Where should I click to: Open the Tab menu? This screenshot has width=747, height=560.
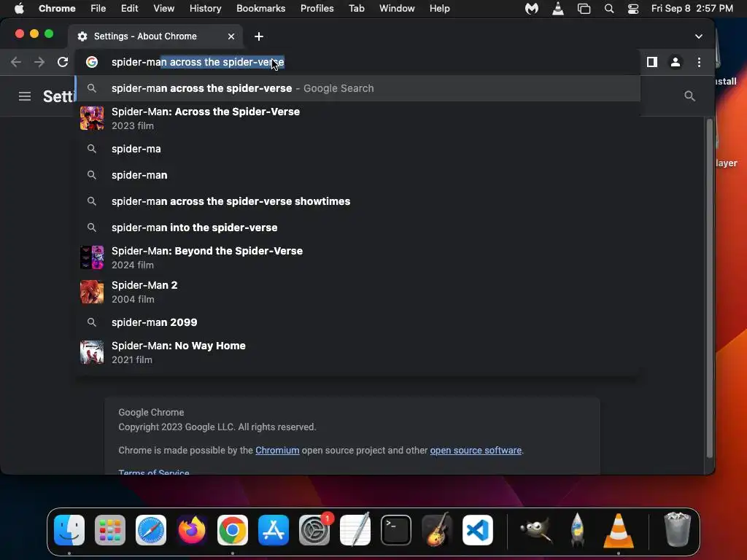pos(356,8)
